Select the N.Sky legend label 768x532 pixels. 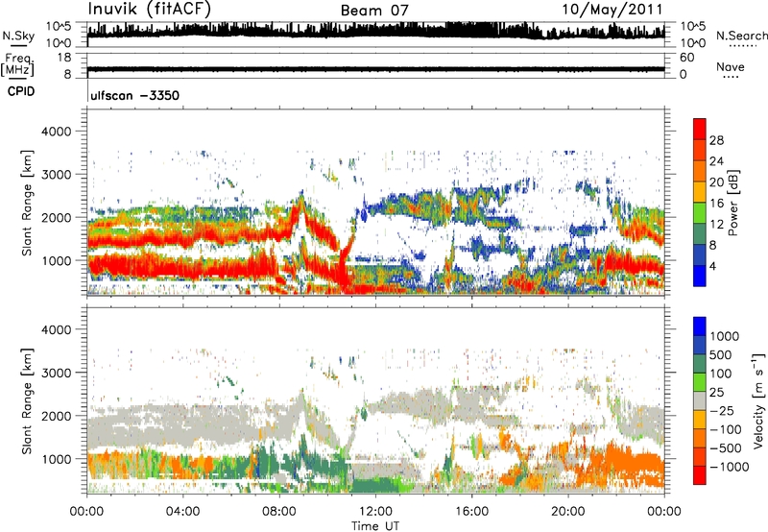click(18, 36)
